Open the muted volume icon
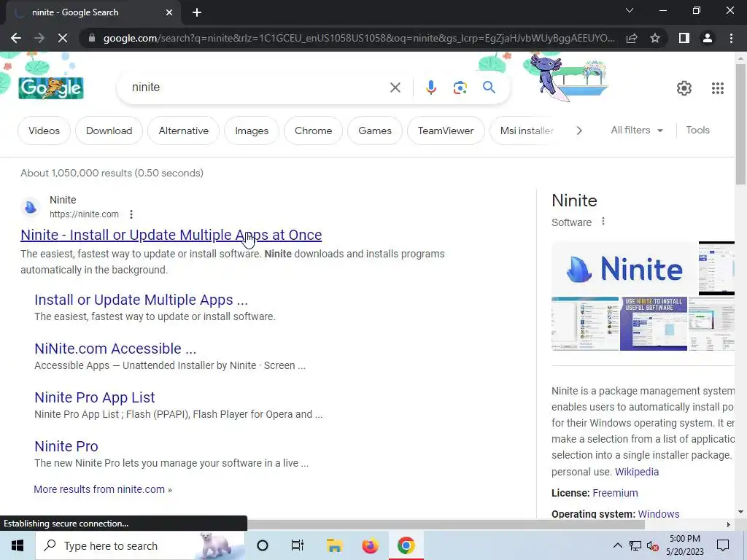Image resolution: width=747 pixels, height=560 pixels. pyautogui.click(x=653, y=545)
